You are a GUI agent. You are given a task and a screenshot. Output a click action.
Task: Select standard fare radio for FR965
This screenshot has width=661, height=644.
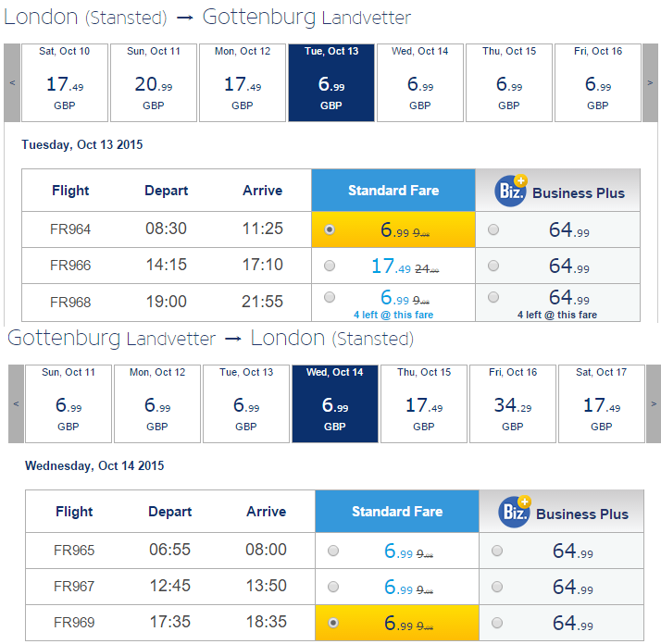point(333,551)
